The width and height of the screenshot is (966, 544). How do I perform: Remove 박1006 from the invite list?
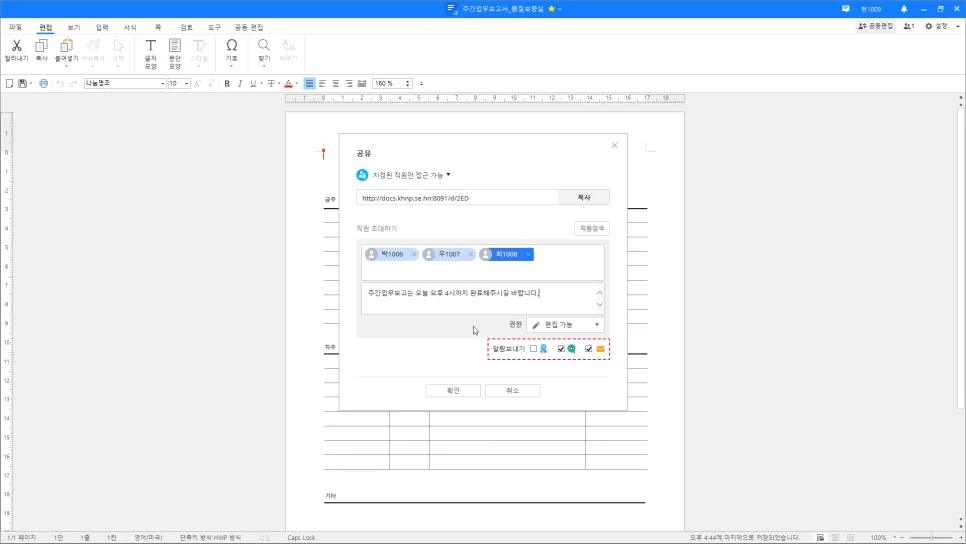pyautogui.click(x=414, y=255)
